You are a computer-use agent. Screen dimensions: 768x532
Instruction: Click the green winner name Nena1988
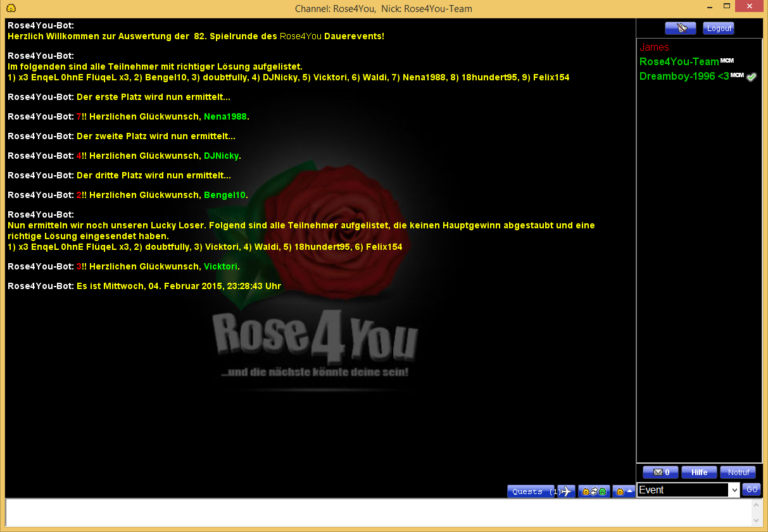pyautogui.click(x=225, y=117)
